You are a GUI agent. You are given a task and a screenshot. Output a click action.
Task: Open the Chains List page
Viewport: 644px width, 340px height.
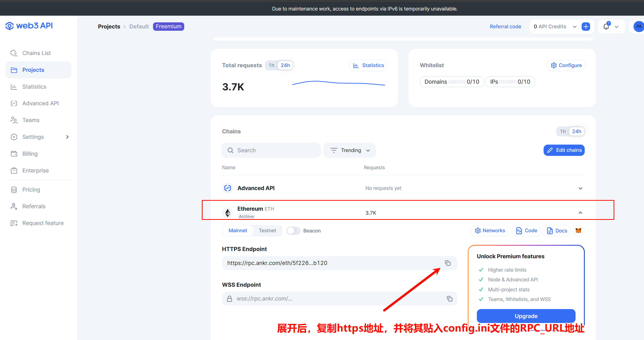(x=37, y=53)
